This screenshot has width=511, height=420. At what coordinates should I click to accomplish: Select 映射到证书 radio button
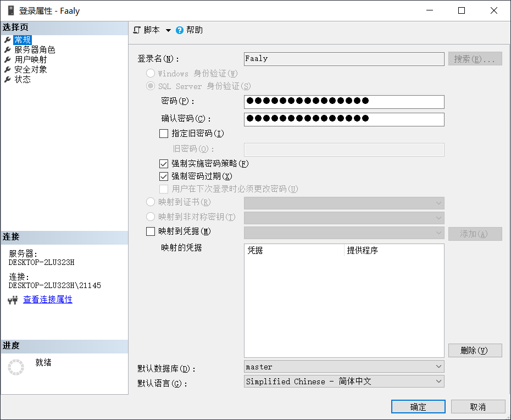coord(151,202)
